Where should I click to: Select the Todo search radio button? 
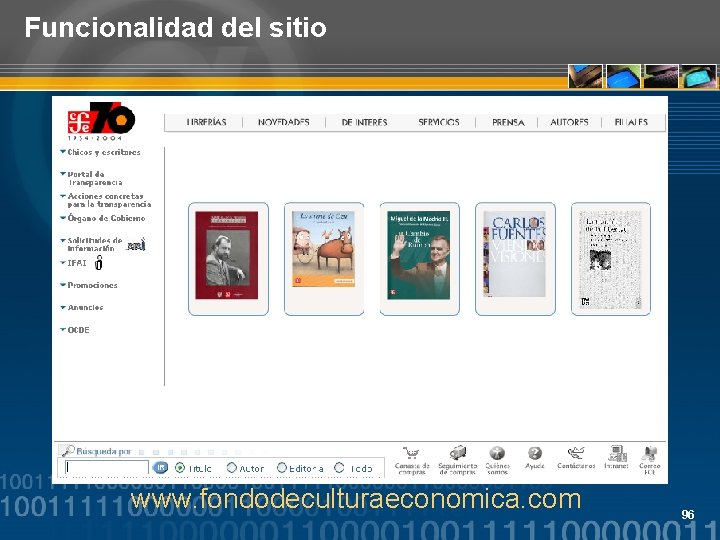tap(339, 467)
